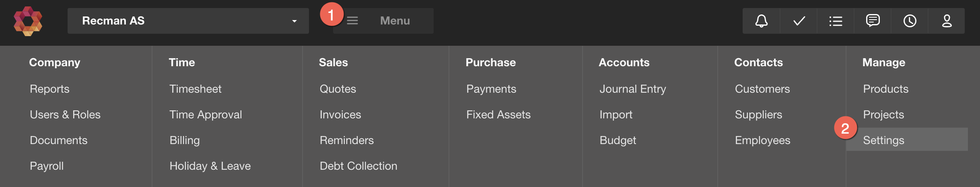Screen dimensions: 980x187
Task: Open Invoices under Sales
Action: [x=340, y=114]
